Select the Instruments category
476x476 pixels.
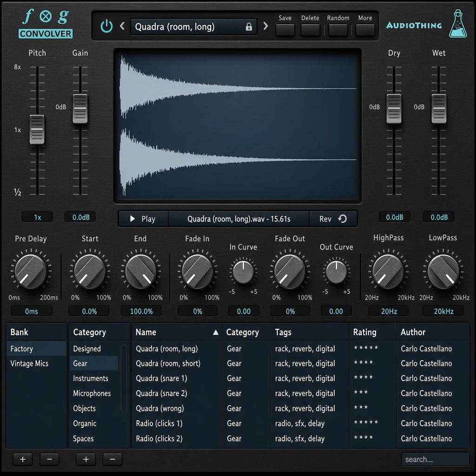[94, 378]
